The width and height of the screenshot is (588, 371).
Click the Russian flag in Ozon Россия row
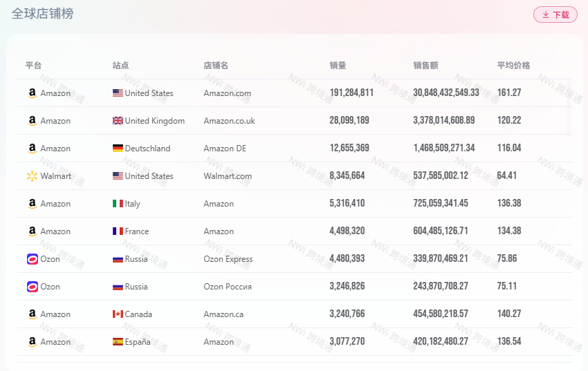pyautogui.click(x=118, y=287)
